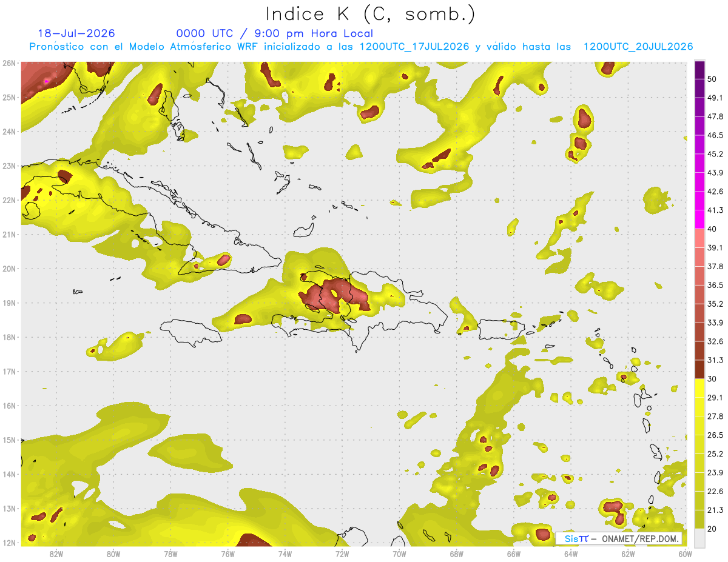This screenshot has width=728, height=562.
Task: Click the 82W longitude label
Action: pos(56,554)
